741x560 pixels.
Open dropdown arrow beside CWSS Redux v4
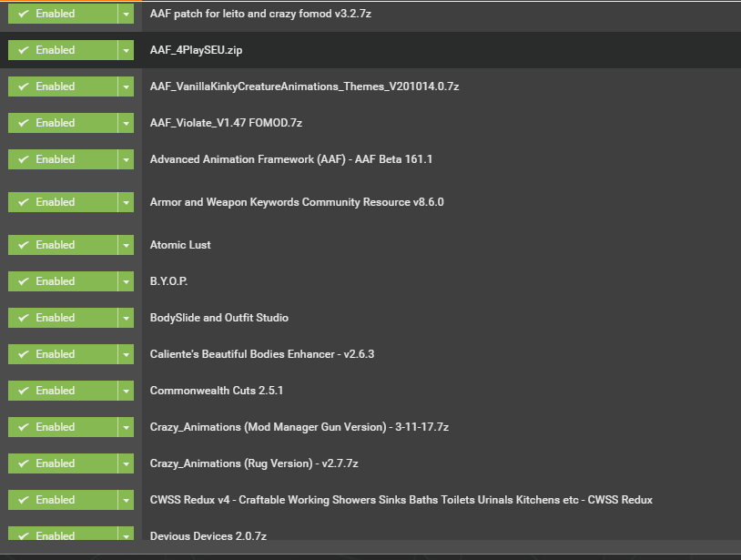tap(126, 500)
